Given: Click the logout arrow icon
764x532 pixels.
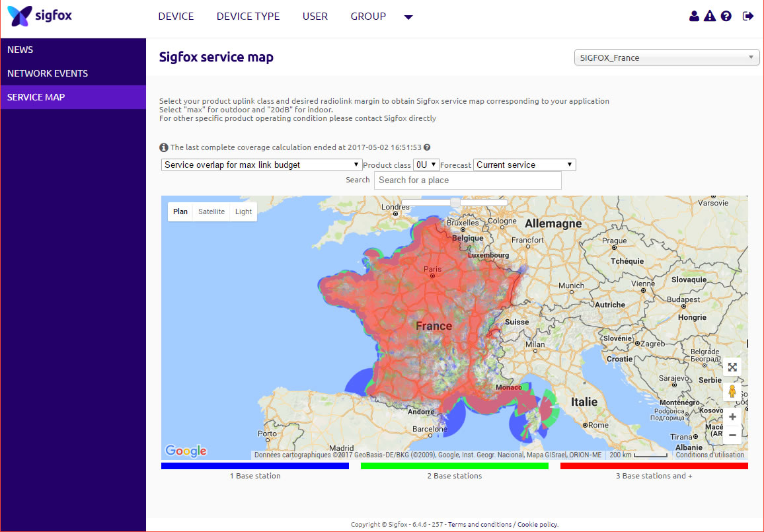Looking at the screenshot, I should pyautogui.click(x=748, y=16).
